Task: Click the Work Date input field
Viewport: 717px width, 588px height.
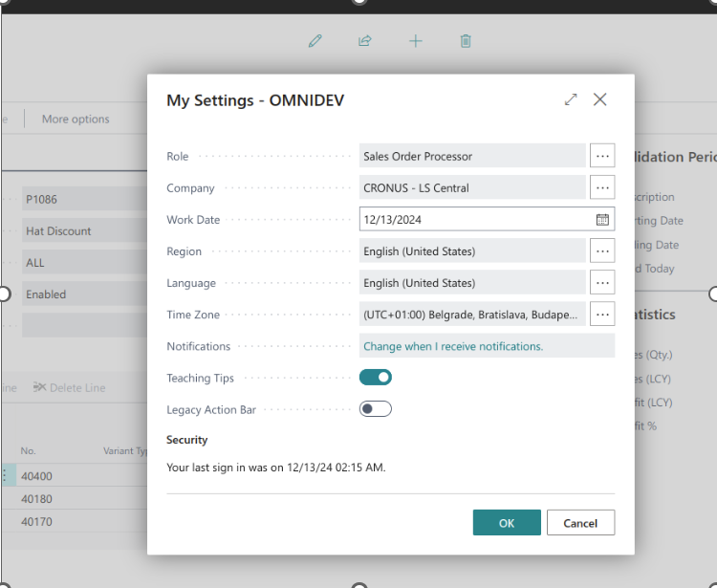Action: (478, 220)
